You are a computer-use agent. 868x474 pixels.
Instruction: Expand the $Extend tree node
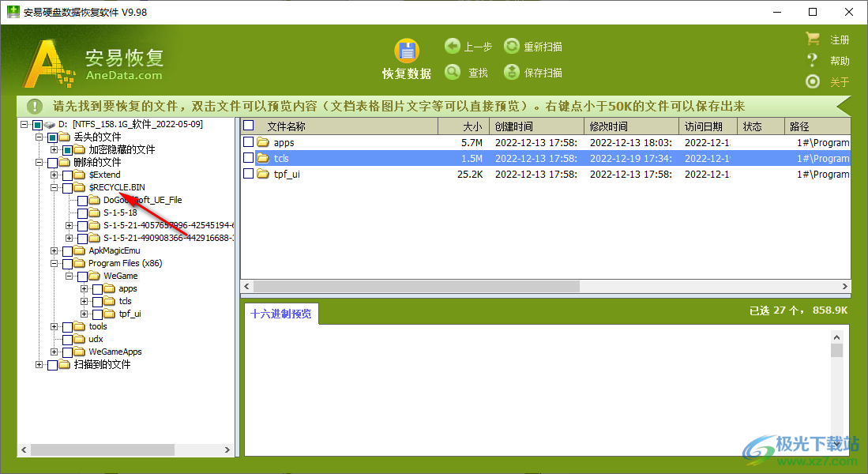(54, 175)
